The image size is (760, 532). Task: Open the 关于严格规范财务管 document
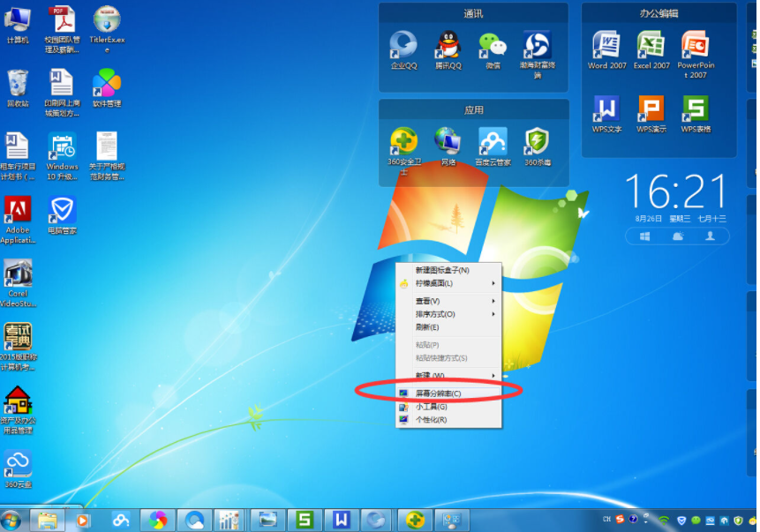click(107, 156)
